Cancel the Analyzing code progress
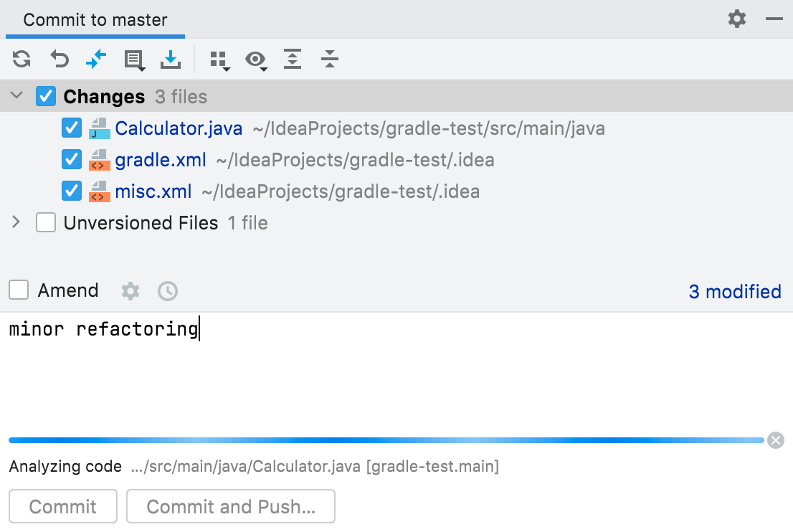The height and width of the screenshot is (532, 793). coord(775,440)
